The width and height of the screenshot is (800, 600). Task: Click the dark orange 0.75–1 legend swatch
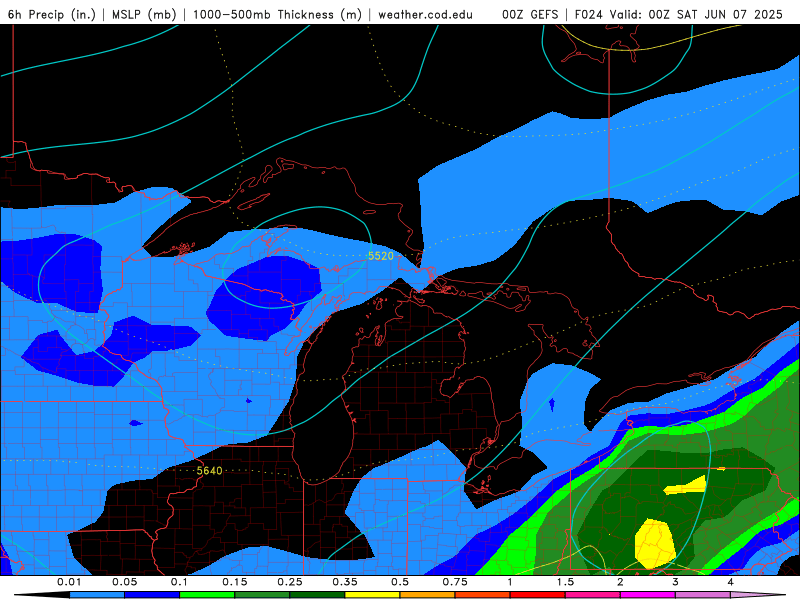tap(483, 595)
